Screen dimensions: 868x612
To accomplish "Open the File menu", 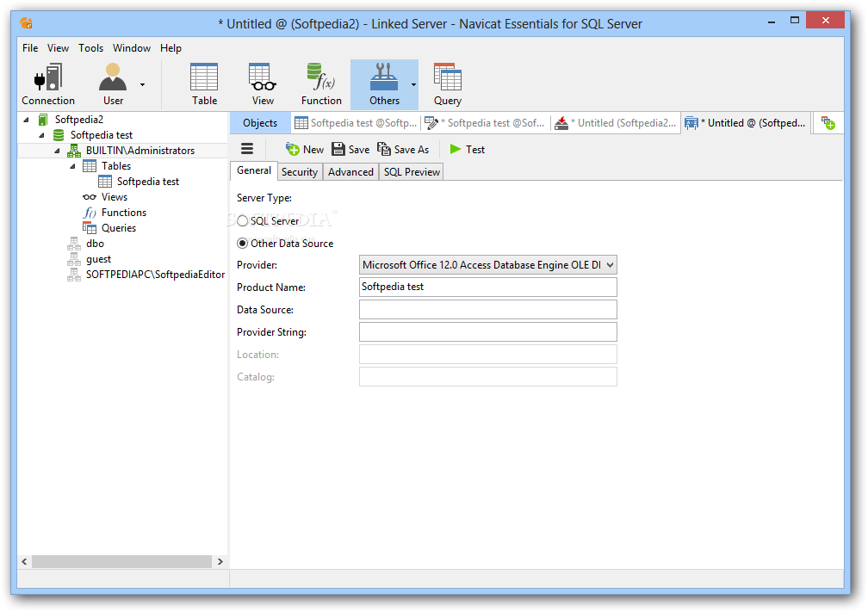I will click(x=30, y=48).
